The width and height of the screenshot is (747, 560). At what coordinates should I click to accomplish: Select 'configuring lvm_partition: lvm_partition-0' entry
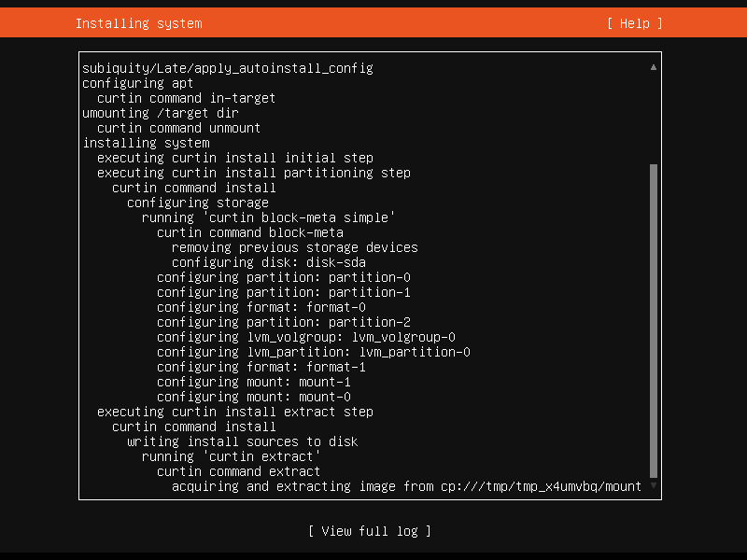point(314,352)
